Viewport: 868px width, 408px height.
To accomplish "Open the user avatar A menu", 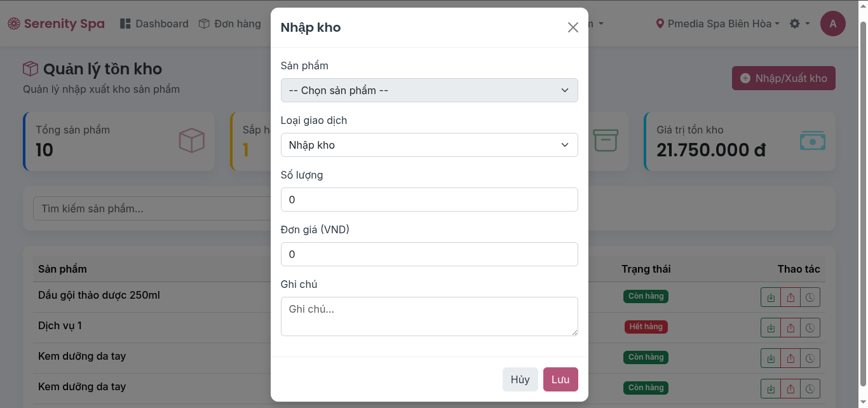I will [832, 24].
